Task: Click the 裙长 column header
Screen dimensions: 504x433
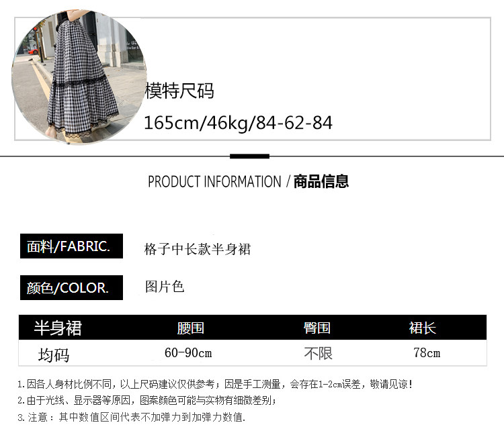Action: click(x=423, y=328)
